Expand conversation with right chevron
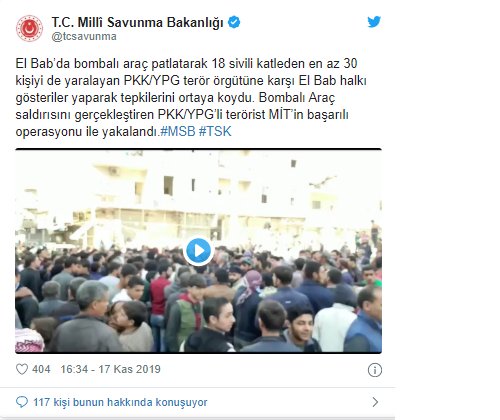This screenshot has width=500, height=420. coord(375,402)
